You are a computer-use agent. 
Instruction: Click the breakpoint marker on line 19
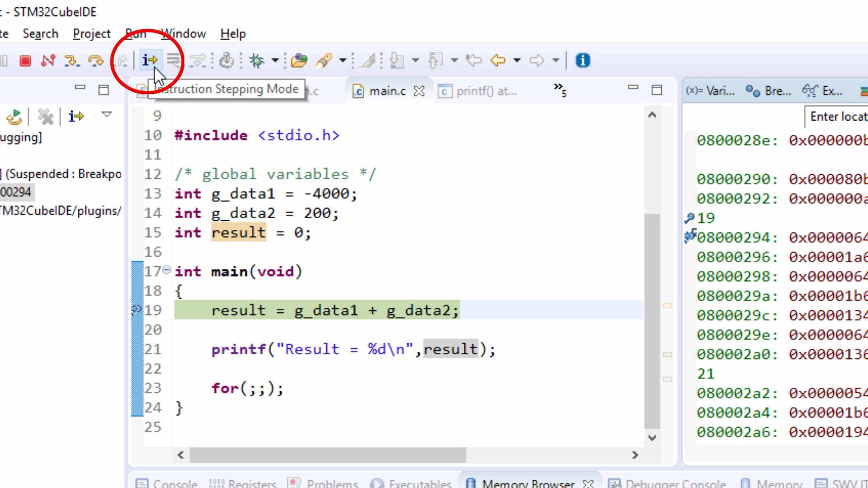pyautogui.click(x=137, y=310)
